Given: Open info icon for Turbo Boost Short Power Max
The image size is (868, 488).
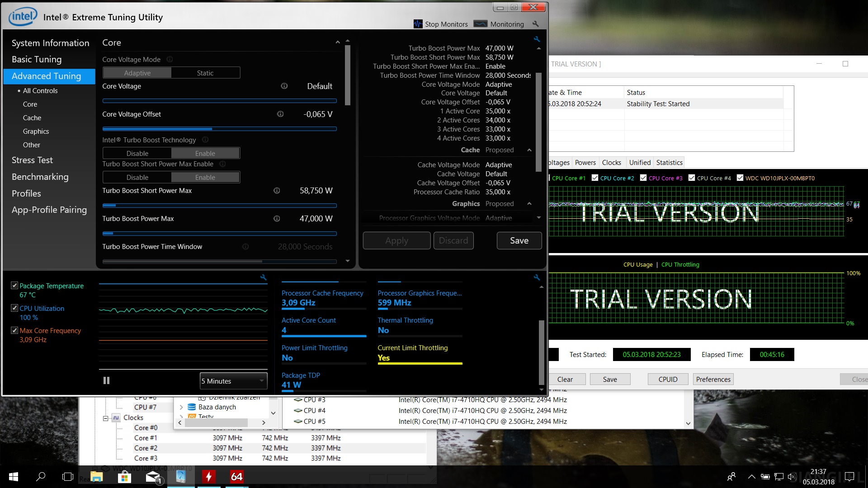Looking at the screenshot, I should click(x=277, y=190).
